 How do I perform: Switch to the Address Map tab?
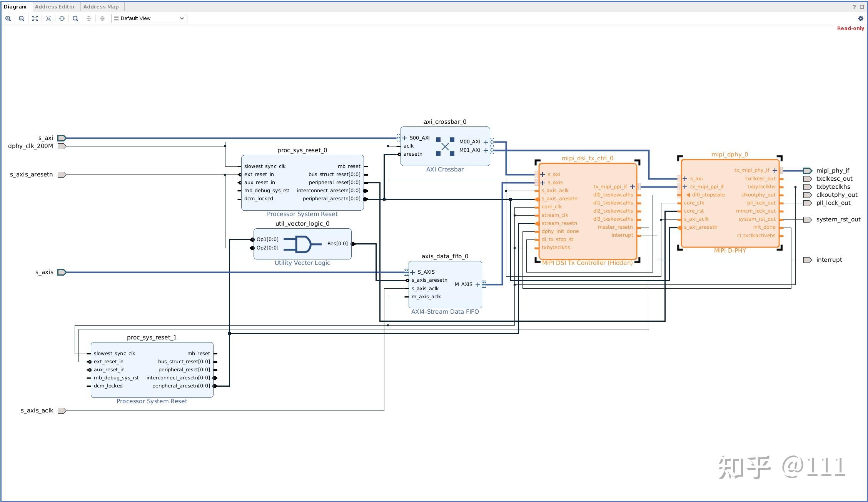click(101, 7)
